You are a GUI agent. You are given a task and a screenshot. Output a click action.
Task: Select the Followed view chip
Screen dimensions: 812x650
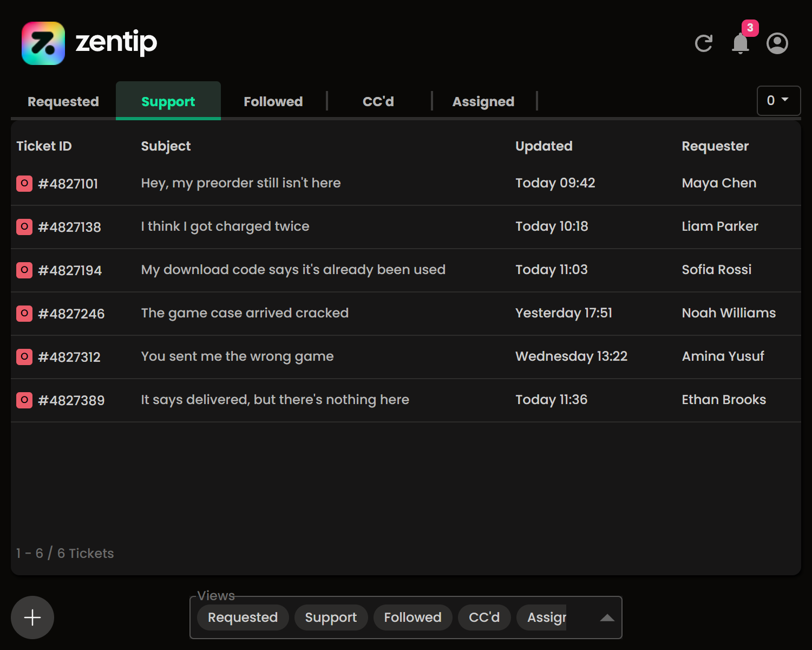pyautogui.click(x=413, y=617)
